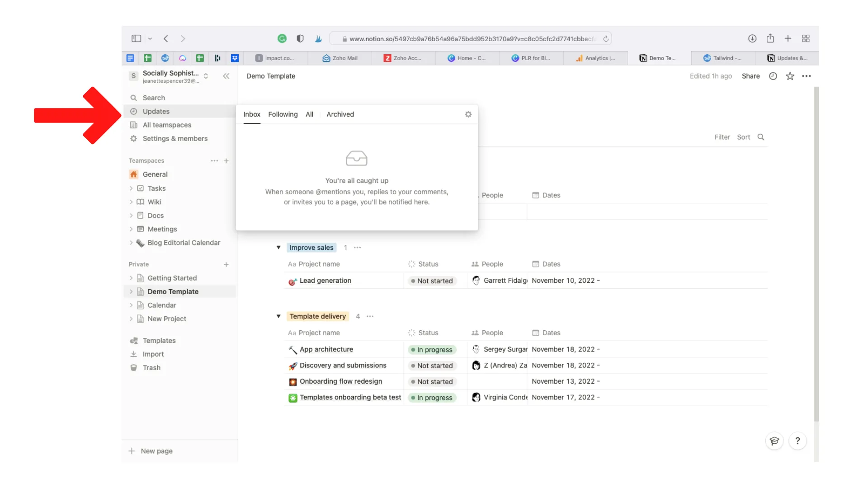Open the Following tab in updates

[283, 114]
